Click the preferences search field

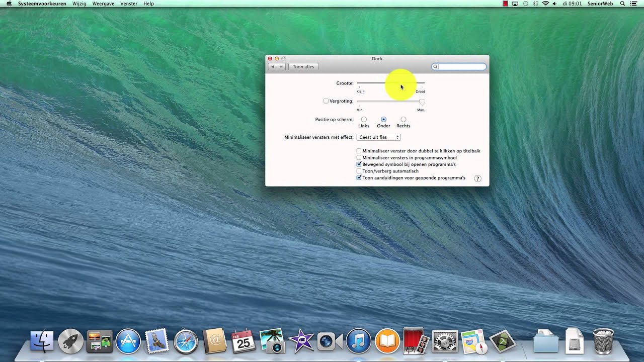459,66
